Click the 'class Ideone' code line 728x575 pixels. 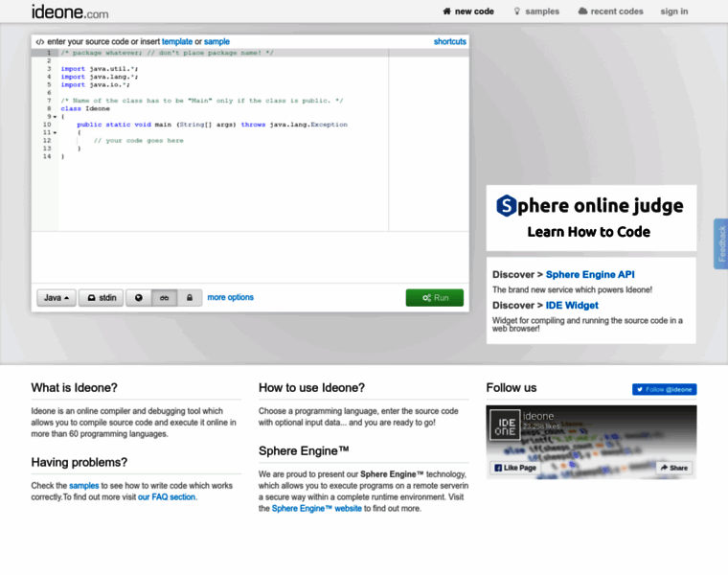click(85, 108)
